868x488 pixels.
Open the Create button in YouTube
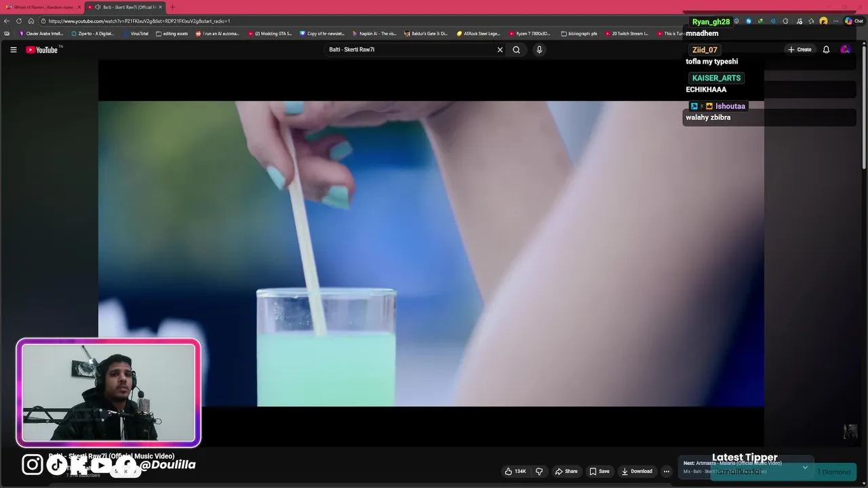[800, 49]
